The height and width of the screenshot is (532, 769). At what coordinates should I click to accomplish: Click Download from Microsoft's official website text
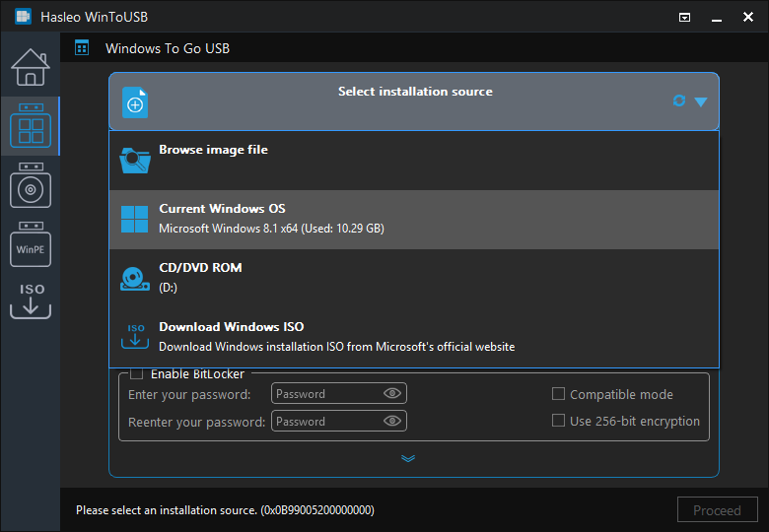pos(336,347)
